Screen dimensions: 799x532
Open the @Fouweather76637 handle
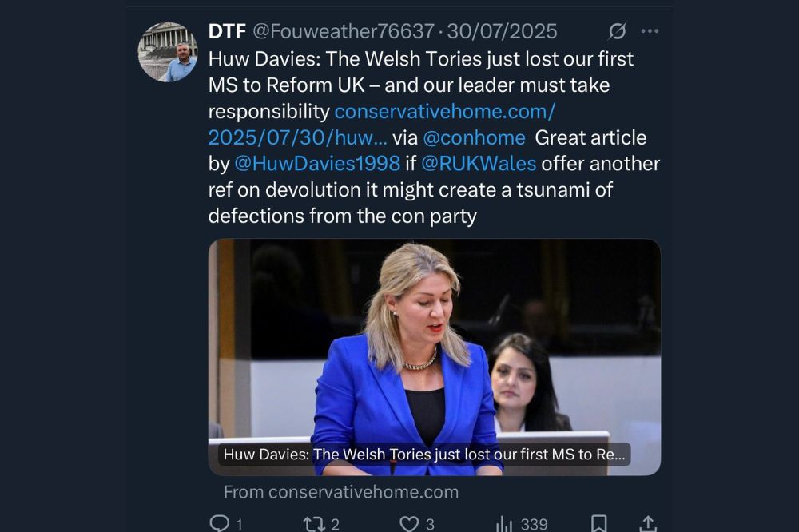[344, 31]
